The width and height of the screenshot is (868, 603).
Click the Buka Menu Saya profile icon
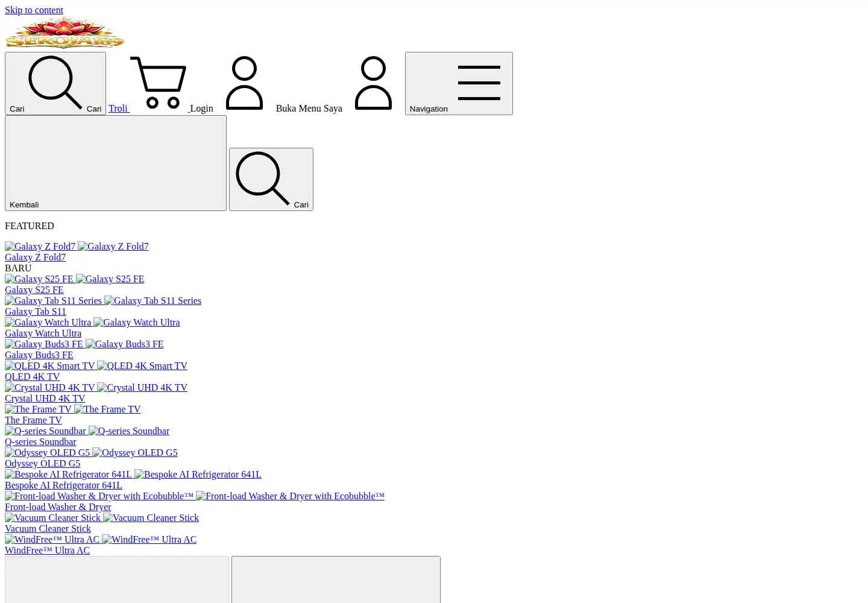(373, 83)
